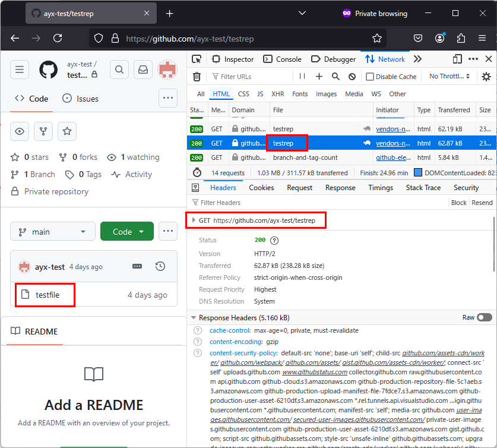
Task: Switch to the Debugger tab
Action: (x=334, y=59)
